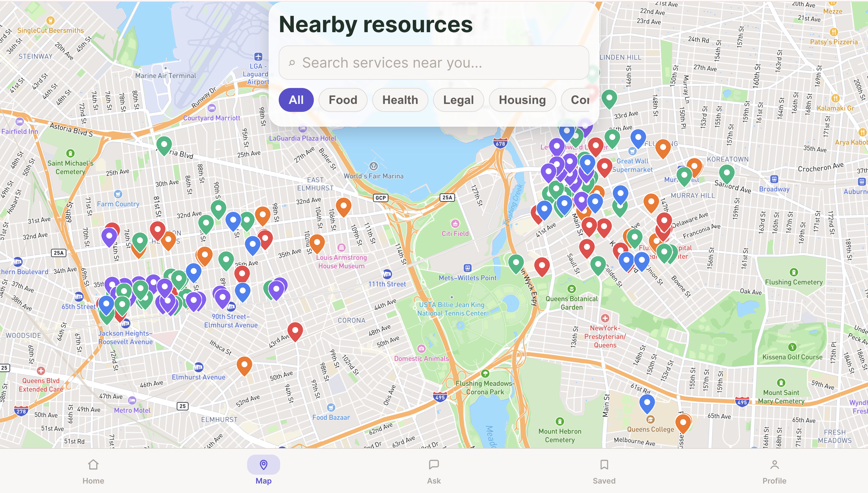Viewport: 868px width, 493px height.
Task: Toggle the Health filter chip
Action: point(400,100)
